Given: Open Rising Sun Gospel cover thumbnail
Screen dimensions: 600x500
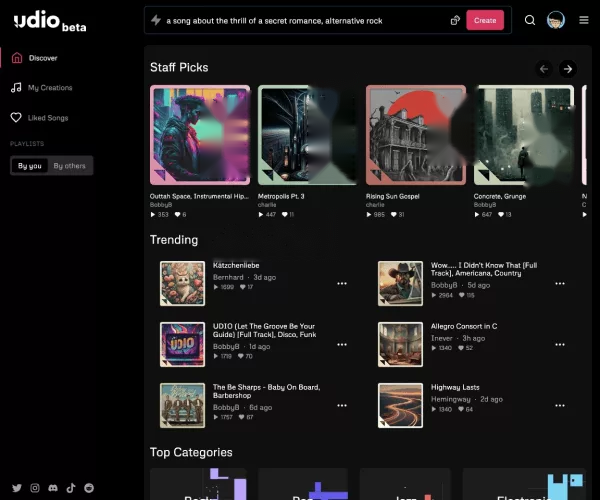Looking at the screenshot, I should click(416, 135).
